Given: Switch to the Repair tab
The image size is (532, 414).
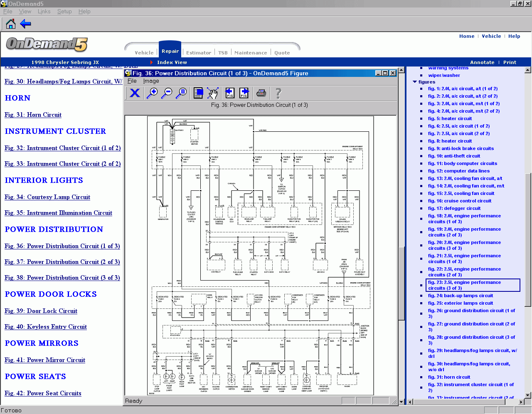Looking at the screenshot, I should click(x=170, y=51).
